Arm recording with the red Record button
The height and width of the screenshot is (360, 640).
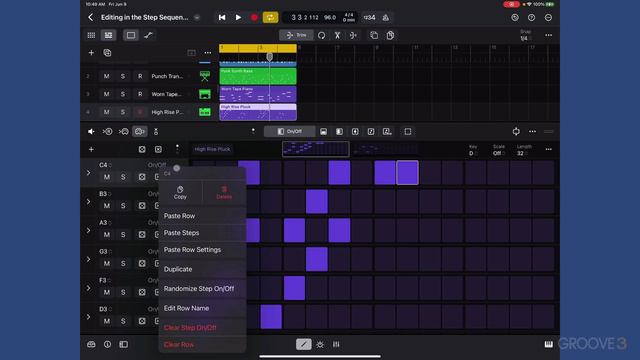254,18
